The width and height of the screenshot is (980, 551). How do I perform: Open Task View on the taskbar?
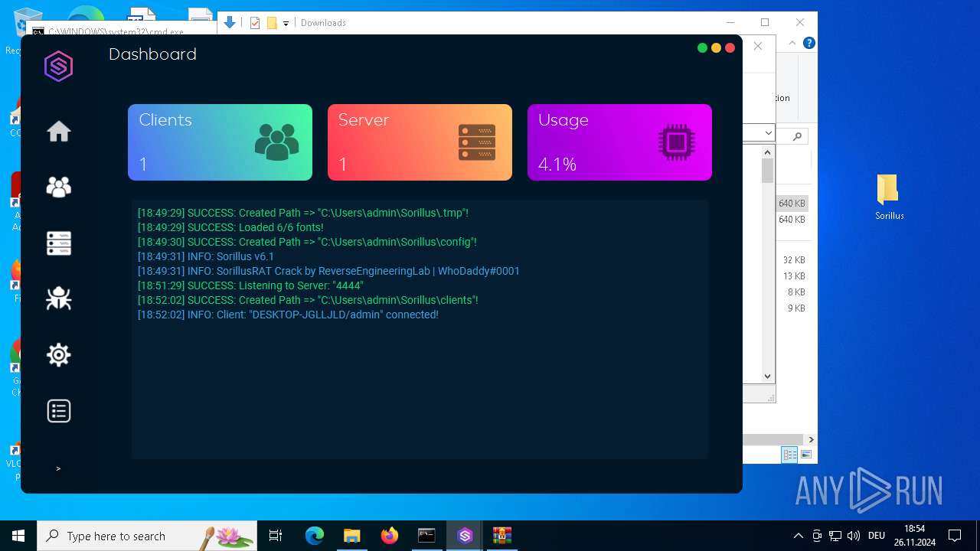[x=276, y=536]
